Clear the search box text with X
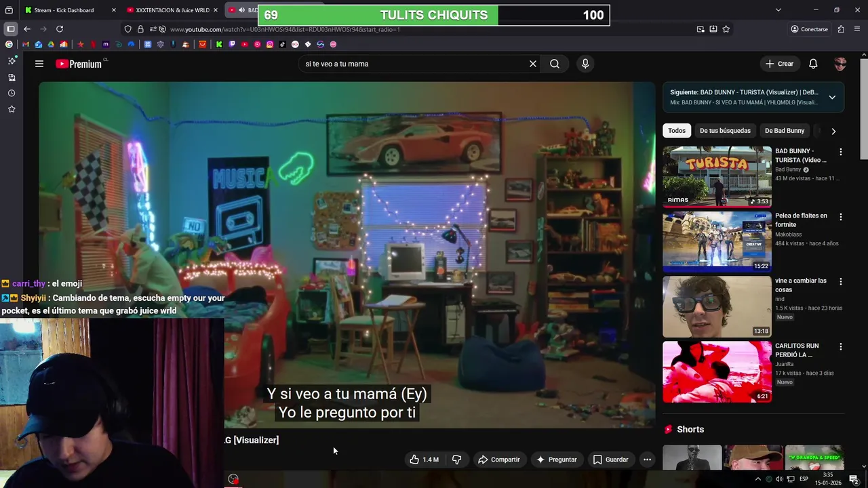This screenshot has height=488, width=868. [x=533, y=64]
